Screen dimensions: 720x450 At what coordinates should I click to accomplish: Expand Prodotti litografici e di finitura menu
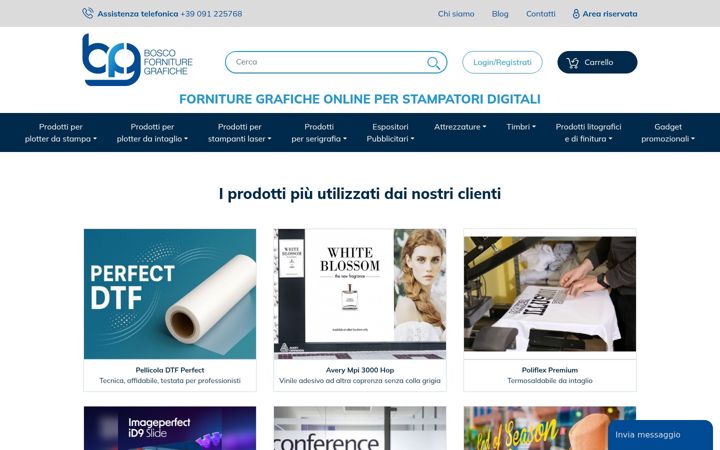pos(588,133)
